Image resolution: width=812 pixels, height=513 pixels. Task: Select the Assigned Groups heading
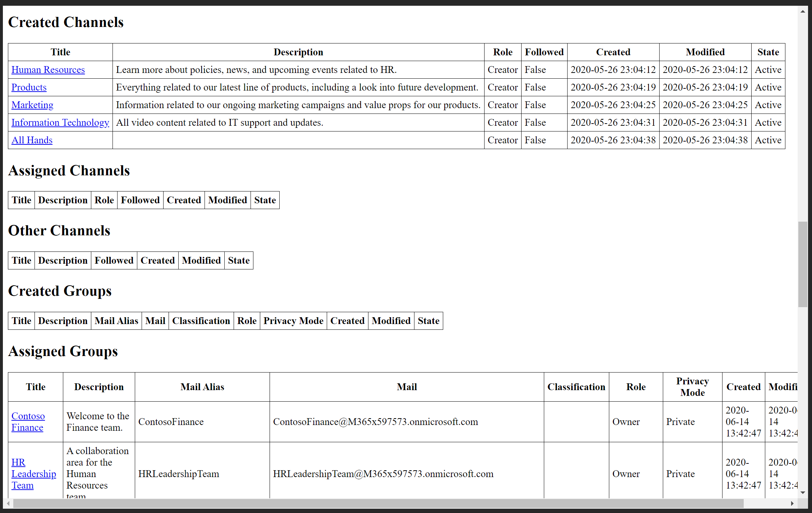(63, 351)
